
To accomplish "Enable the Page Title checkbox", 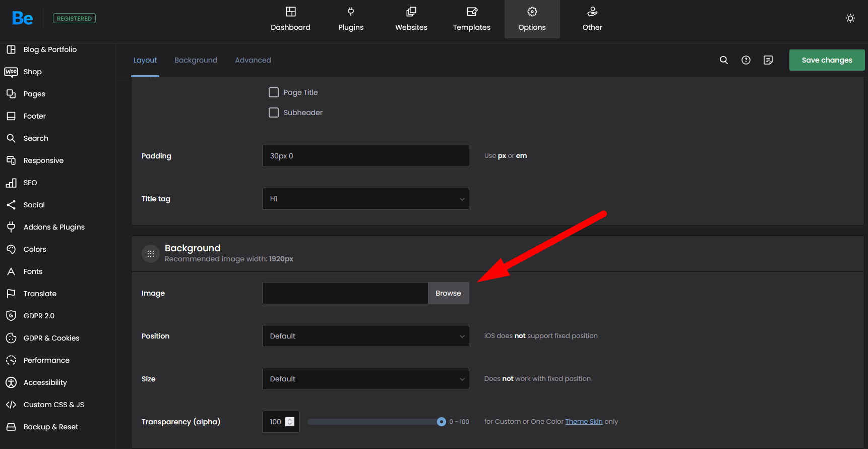I will pos(274,92).
